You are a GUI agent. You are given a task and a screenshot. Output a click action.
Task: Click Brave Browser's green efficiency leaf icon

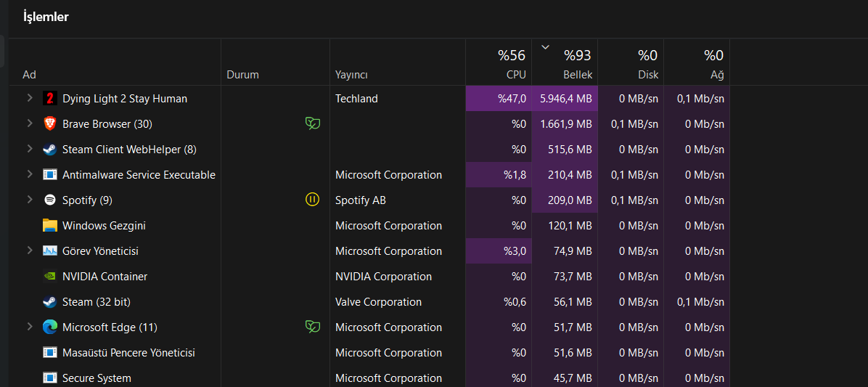(x=312, y=124)
